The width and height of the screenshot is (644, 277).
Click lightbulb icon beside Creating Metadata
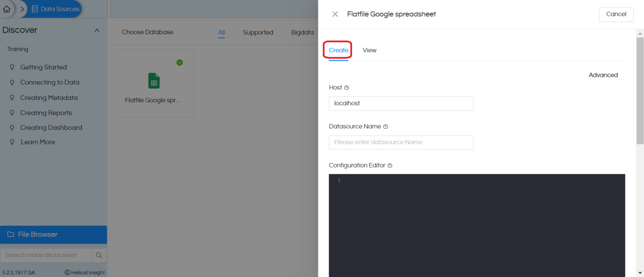tap(12, 98)
